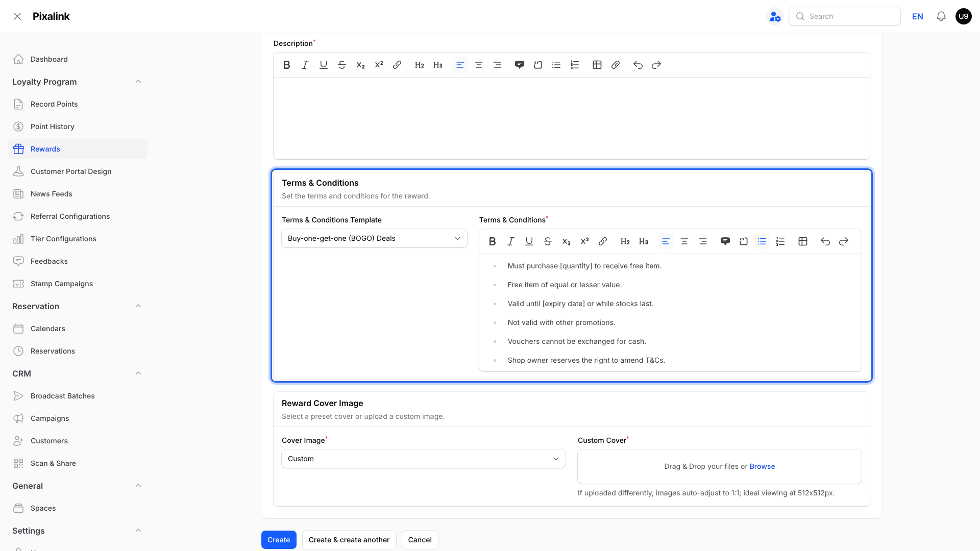This screenshot has height=551, width=980.
Task: Apply subscript in Terms & Conditions editor
Action: tap(566, 241)
